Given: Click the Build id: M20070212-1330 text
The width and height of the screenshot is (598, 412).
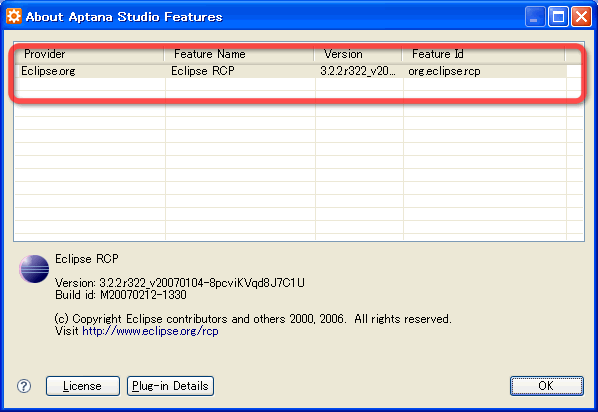Looking at the screenshot, I should click(121, 295).
